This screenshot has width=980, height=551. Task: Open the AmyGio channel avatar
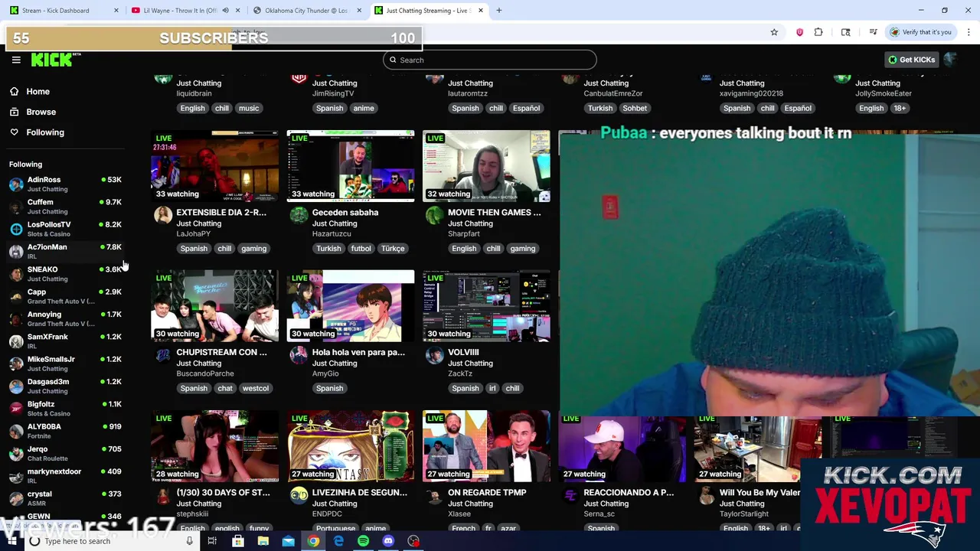[x=299, y=356]
